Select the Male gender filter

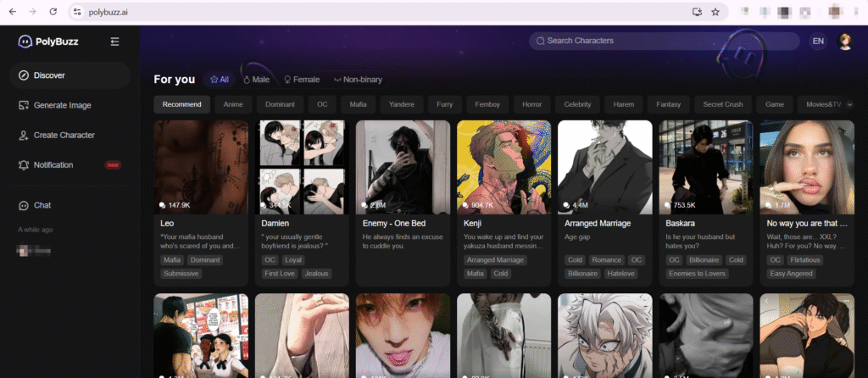[257, 80]
